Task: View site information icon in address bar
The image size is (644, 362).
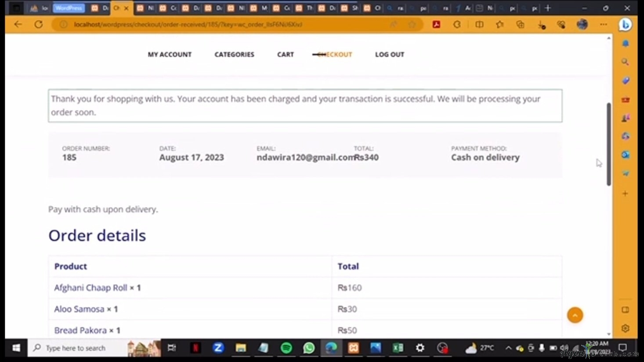Action: 64,24
